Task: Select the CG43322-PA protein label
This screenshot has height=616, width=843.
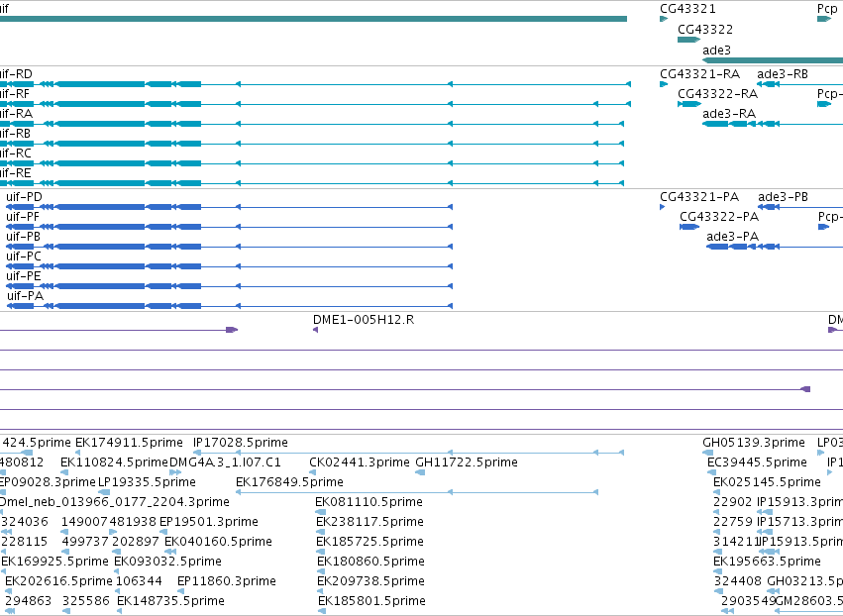Action: coord(719,217)
